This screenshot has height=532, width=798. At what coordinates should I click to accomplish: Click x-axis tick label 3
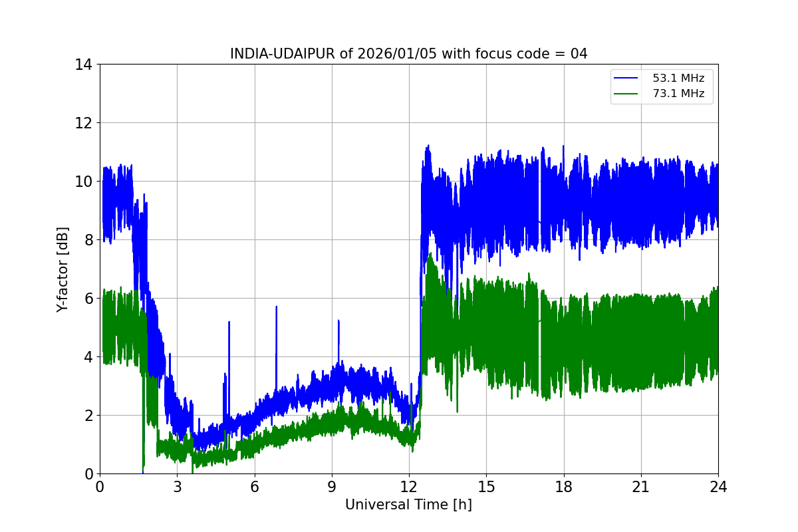coord(177,486)
